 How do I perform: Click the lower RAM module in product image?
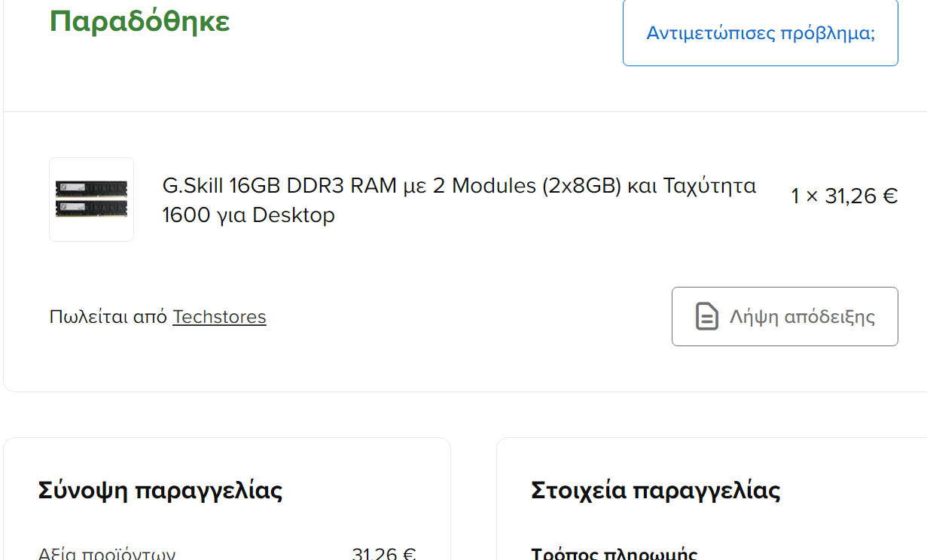click(x=91, y=208)
